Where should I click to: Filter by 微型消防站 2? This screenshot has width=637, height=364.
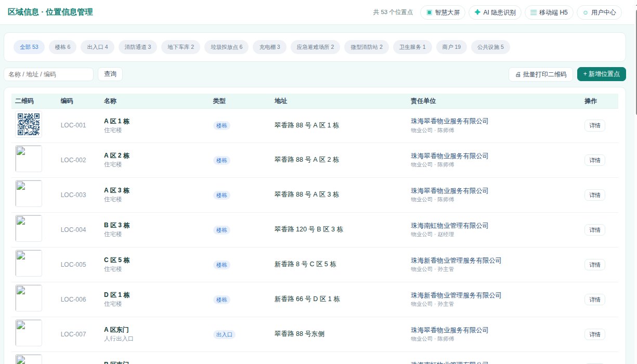pyautogui.click(x=367, y=47)
